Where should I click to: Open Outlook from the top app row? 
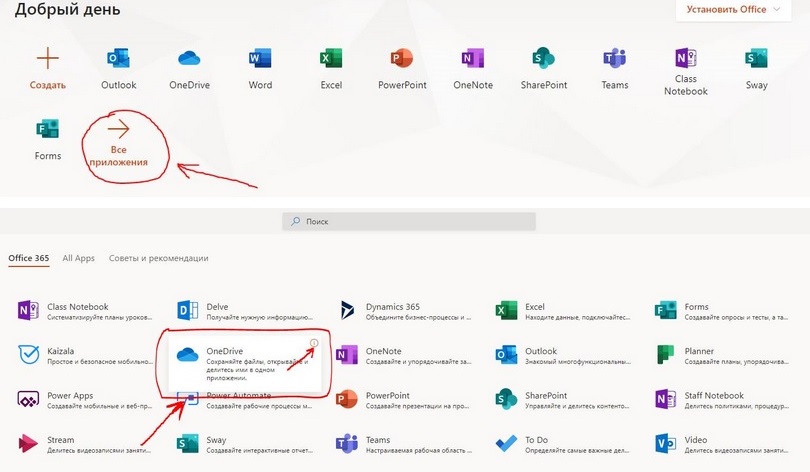point(118,68)
